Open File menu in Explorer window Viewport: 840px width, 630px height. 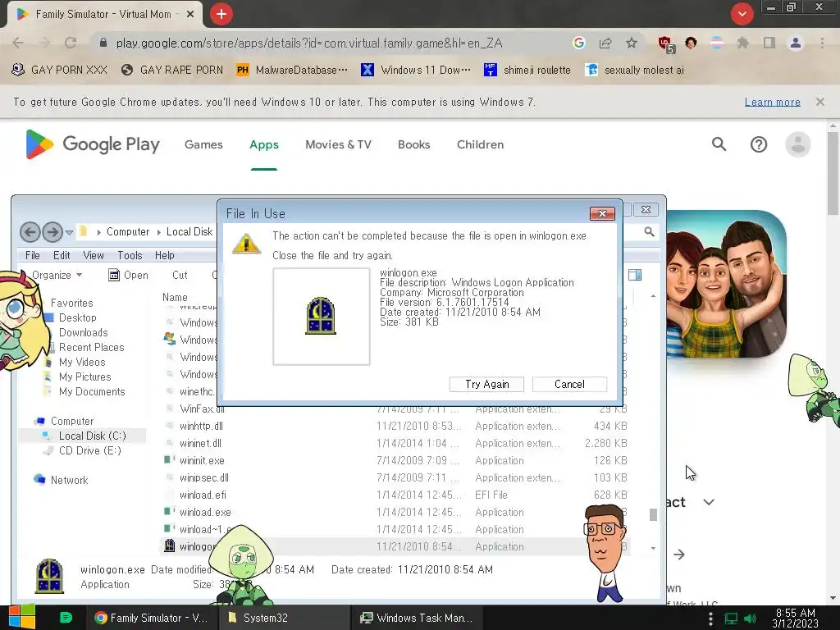[33, 256]
